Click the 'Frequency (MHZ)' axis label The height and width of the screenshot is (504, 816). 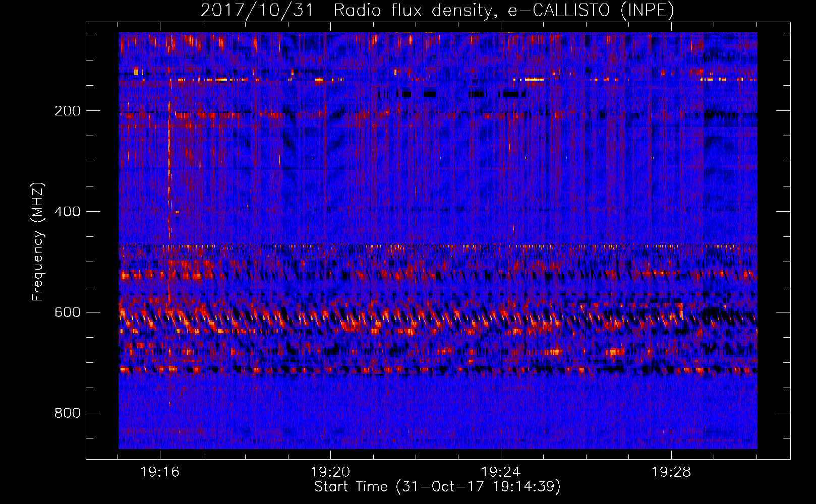click(38, 242)
